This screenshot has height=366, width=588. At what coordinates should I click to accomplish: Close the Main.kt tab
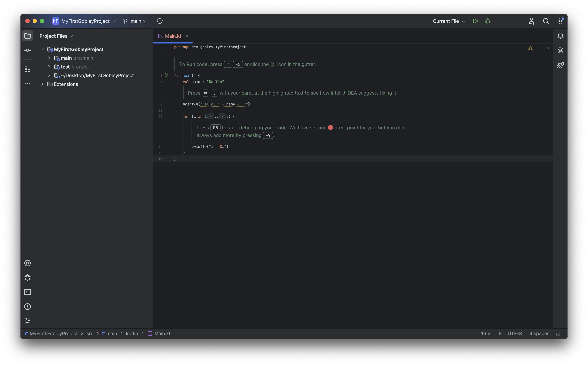click(x=187, y=36)
